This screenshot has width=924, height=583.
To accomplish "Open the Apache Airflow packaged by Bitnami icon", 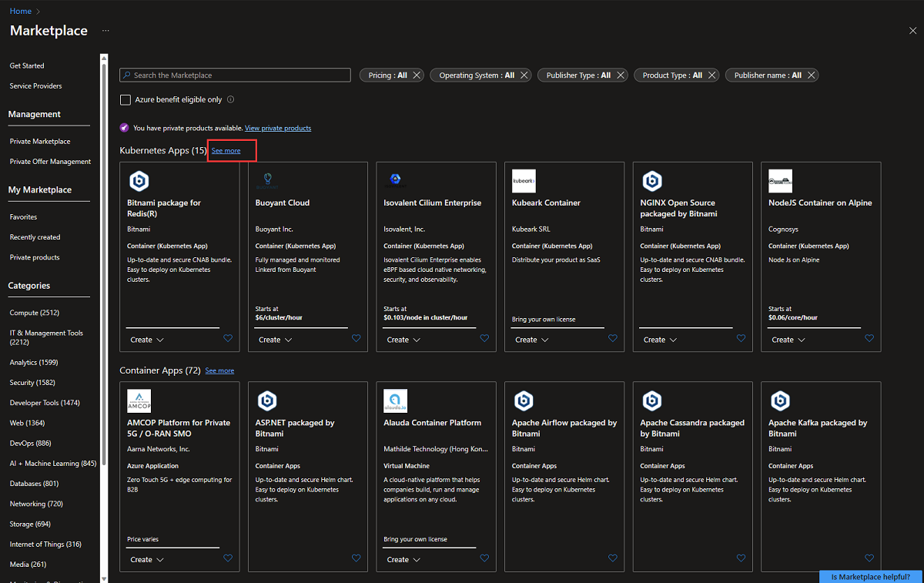I will tap(524, 400).
